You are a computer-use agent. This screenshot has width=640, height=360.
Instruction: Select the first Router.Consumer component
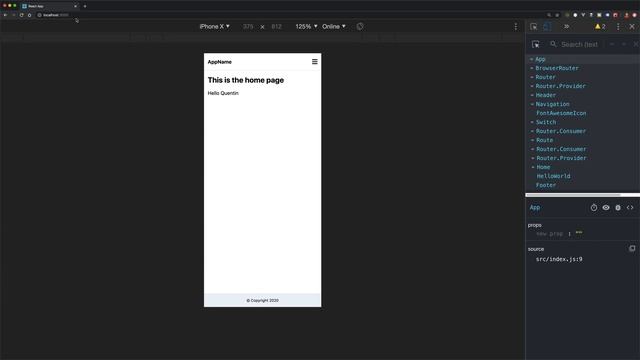[x=561, y=131]
